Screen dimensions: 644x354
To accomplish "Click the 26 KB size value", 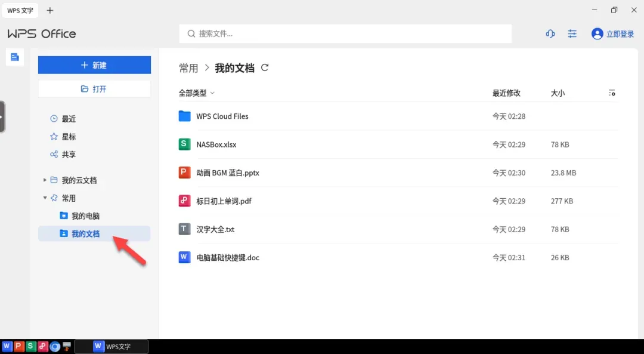I will [x=560, y=257].
